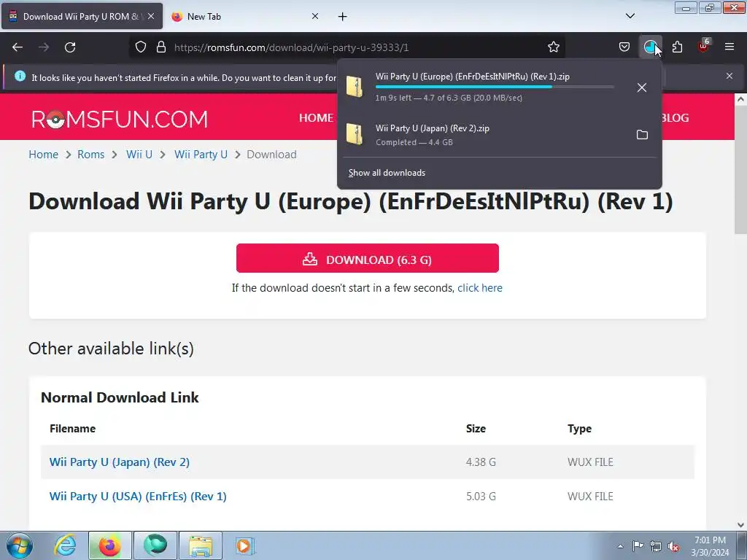Click the Firefox taskbar icon
Viewport: 747px width, 560px height.
pyautogui.click(x=109, y=545)
